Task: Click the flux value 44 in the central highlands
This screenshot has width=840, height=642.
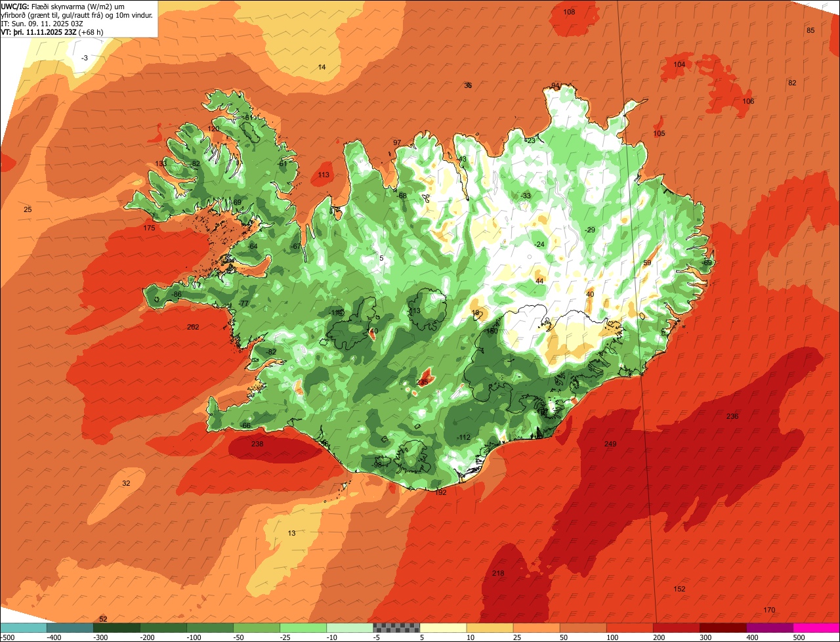Action: point(539,281)
